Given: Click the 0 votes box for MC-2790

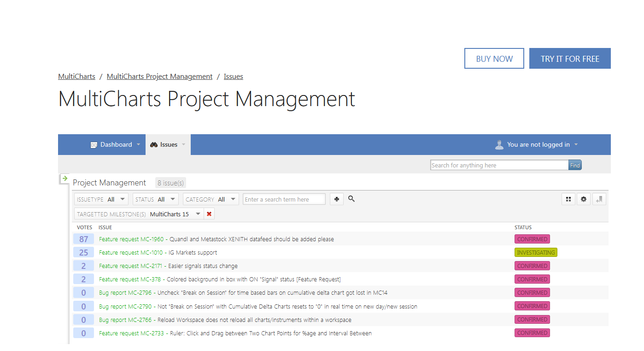Looking at the screenshot, I should tap(83, 307).
